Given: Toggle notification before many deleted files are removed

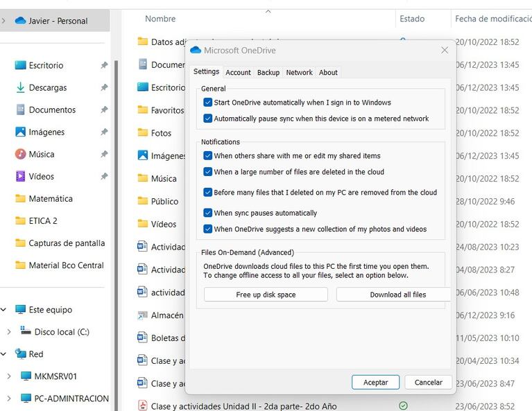Looking at the screenshot, I should [207, 192].
